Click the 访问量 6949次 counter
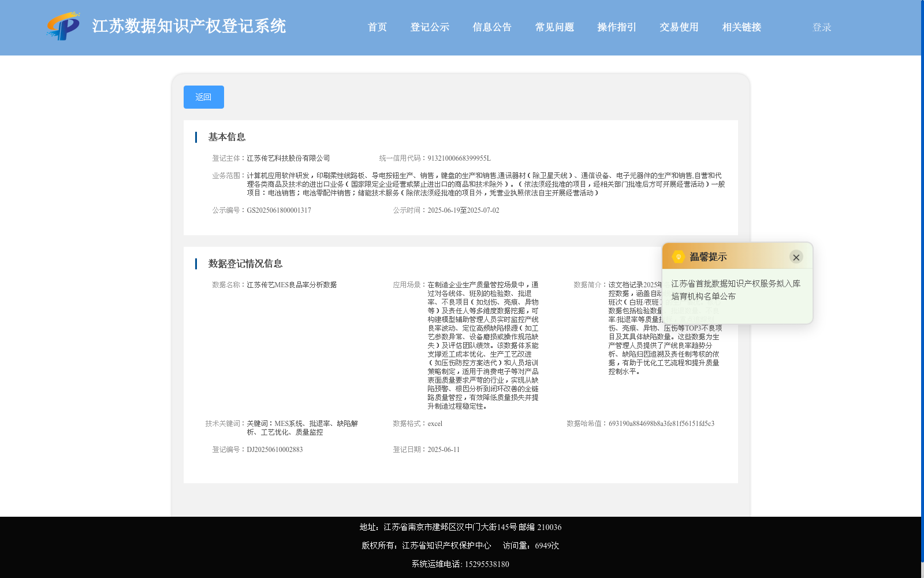This screenshot has height=578, width=924. (x=531, y=546)
